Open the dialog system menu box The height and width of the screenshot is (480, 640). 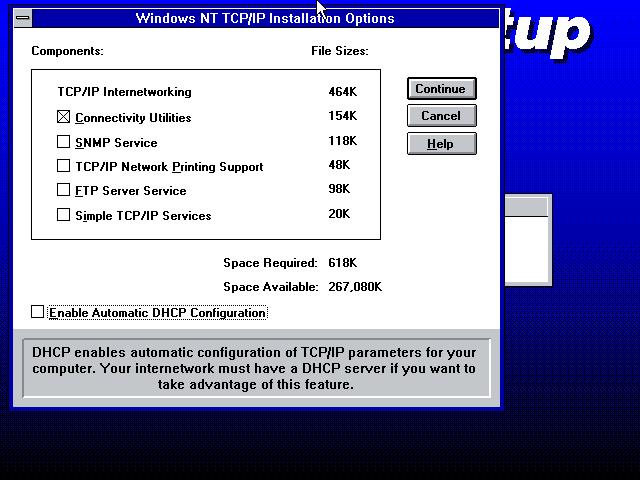(23, 18)
